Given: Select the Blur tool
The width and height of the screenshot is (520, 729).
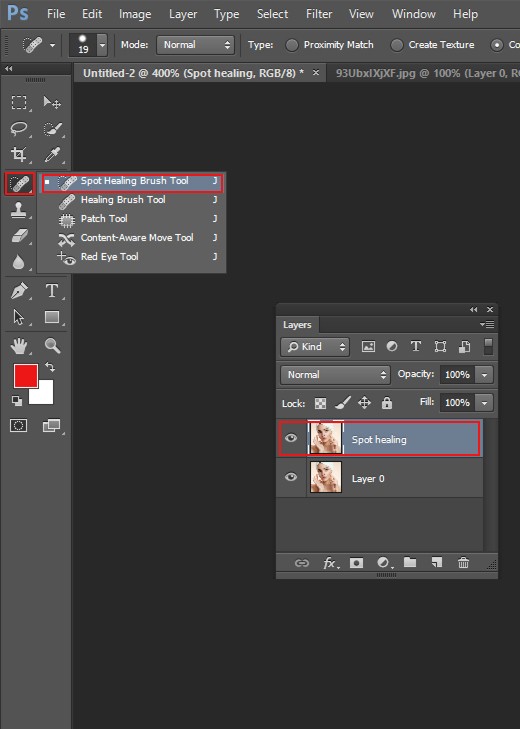Looking at the screenshot, I should tap(19, 262).
